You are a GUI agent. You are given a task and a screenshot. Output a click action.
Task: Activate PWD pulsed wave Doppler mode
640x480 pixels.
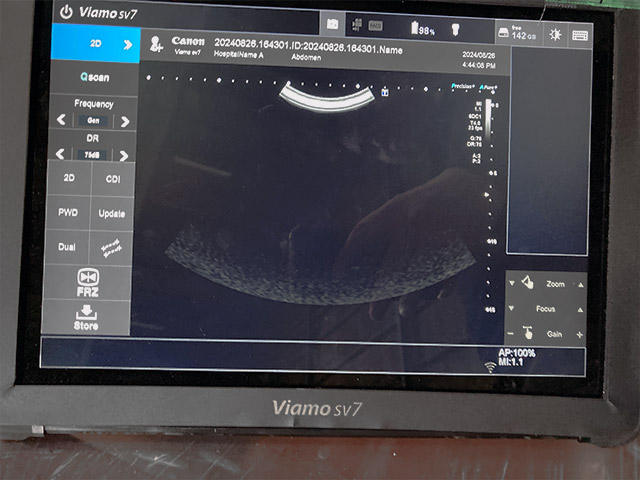[68, 212]
